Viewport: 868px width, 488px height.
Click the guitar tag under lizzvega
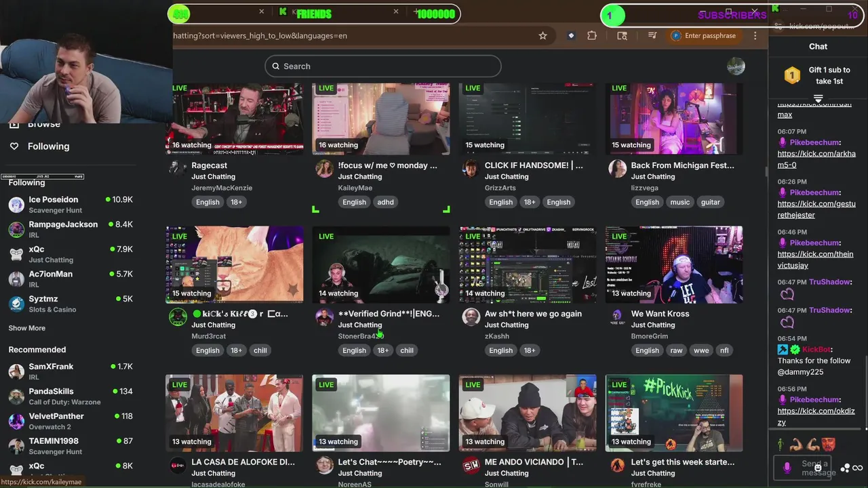(x=711, y=202)
